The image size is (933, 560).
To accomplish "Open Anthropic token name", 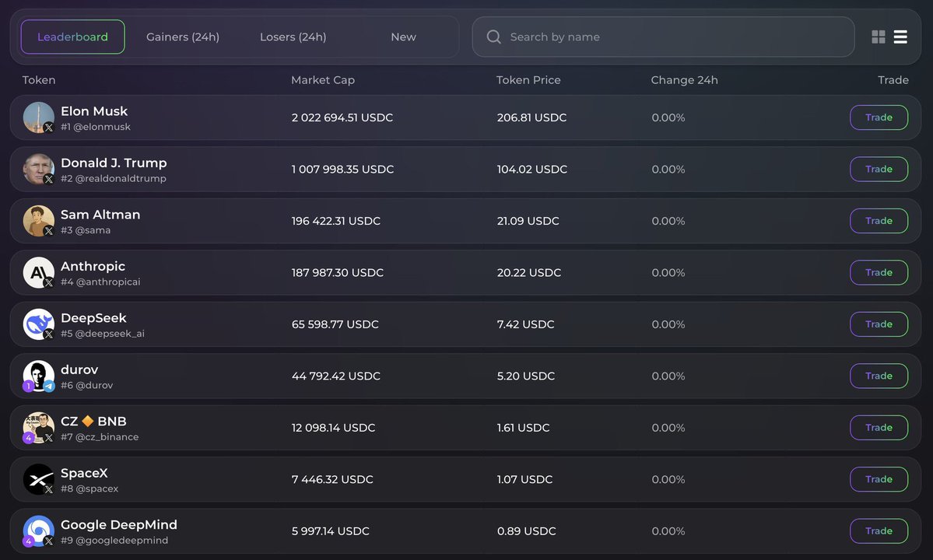I will [x=93, y=266].
